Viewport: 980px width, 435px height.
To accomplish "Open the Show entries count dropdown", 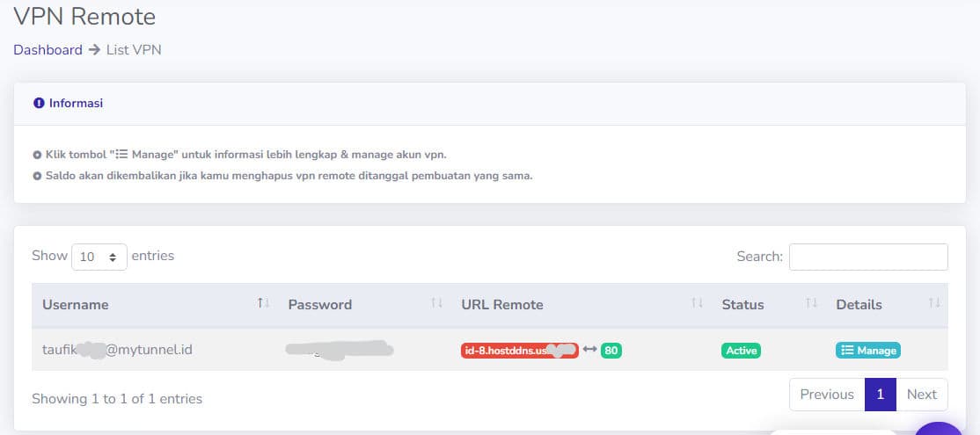I will point(99,257).
